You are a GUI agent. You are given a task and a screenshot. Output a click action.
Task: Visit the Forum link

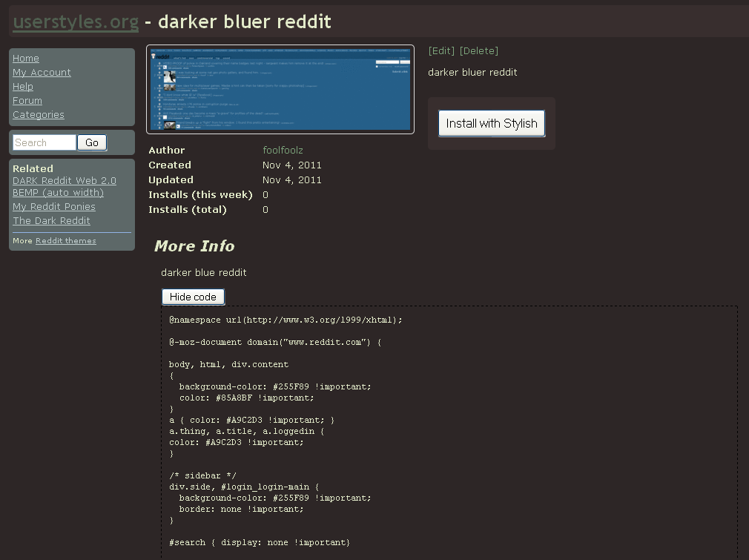[27, 101]
